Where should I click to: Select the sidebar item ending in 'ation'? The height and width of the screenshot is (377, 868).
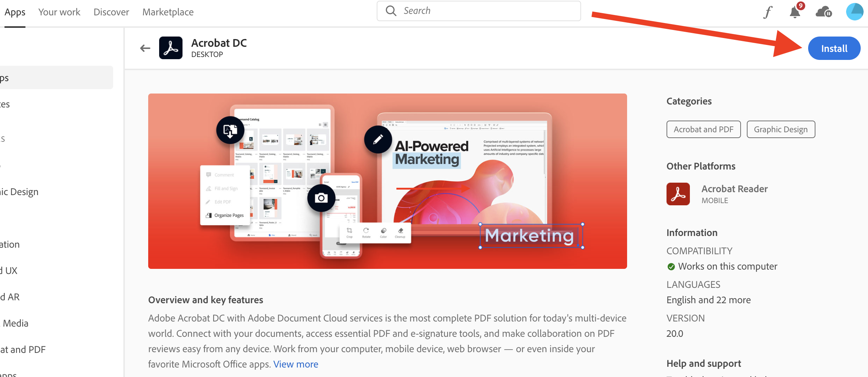coord(10,244)
